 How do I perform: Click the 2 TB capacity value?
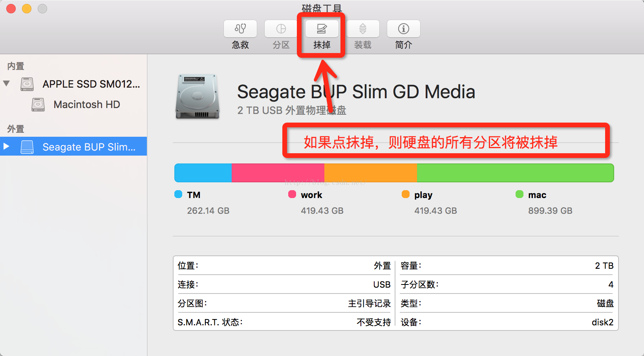(x=604, y=266)
